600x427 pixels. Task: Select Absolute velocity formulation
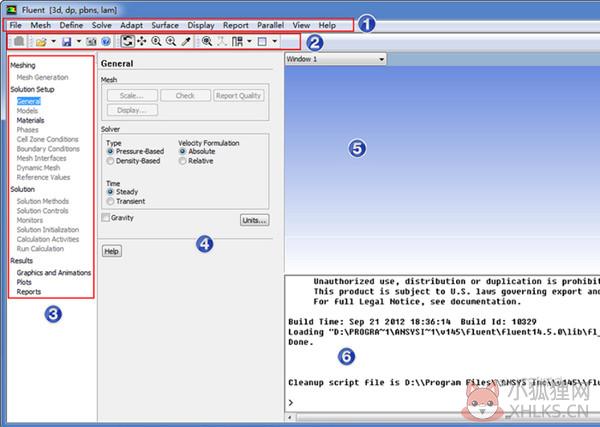click(197, 152)
